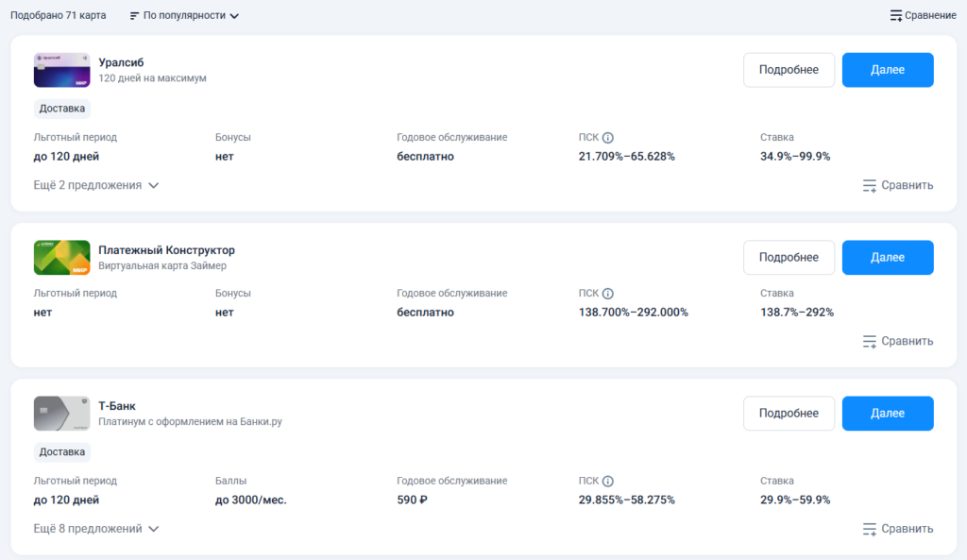Image resolution: width=967 pixels, height=560 pixels.
Task: Click the ПСК value 138.700%–292.000%
Action: (634, 313)
